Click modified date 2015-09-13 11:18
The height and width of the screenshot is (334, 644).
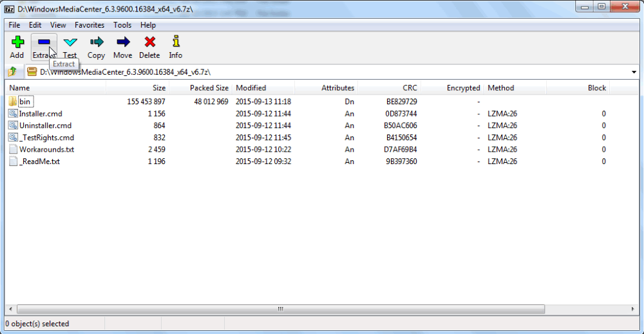point(263,102)
